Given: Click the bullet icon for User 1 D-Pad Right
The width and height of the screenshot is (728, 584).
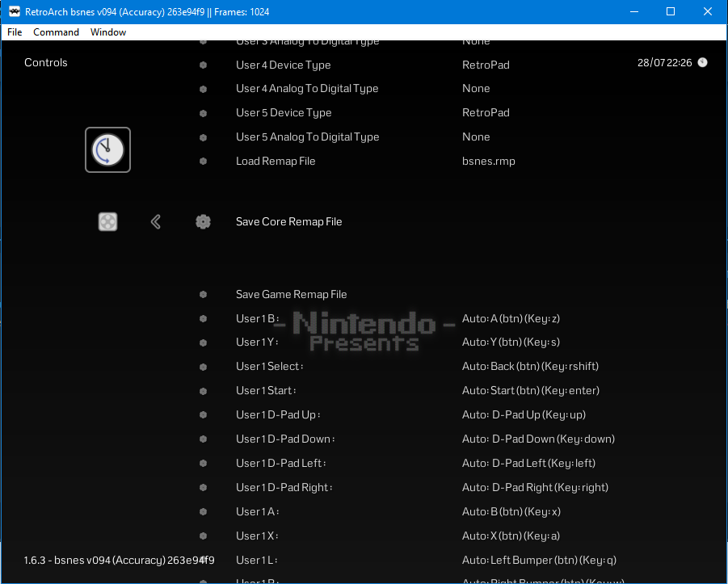Looking at the screenshot, I should (203, 487).
